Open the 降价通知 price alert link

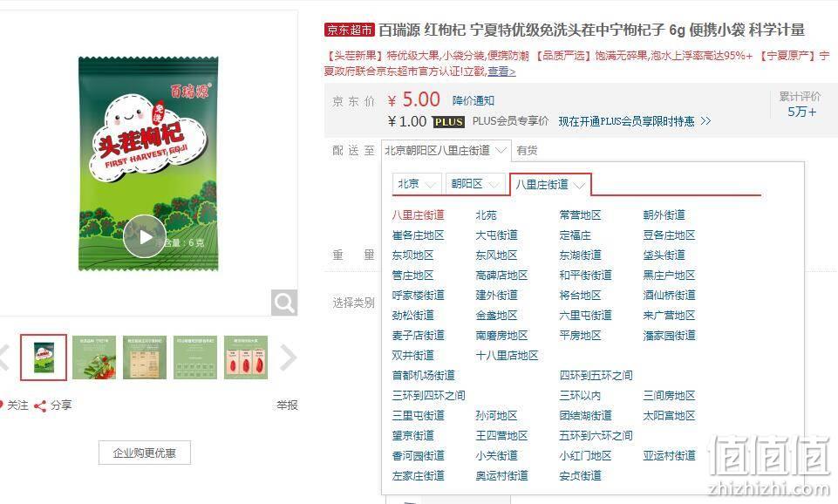pos(473,100)
